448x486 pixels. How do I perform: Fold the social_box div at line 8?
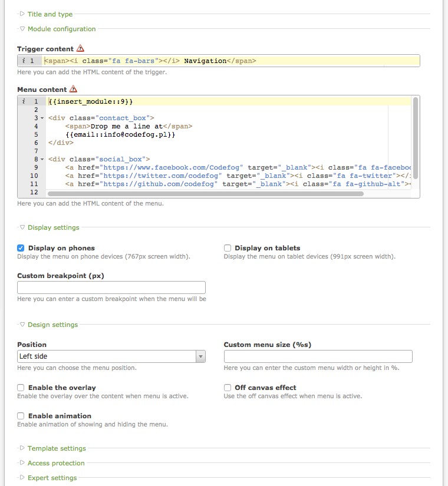click(42, 159)
